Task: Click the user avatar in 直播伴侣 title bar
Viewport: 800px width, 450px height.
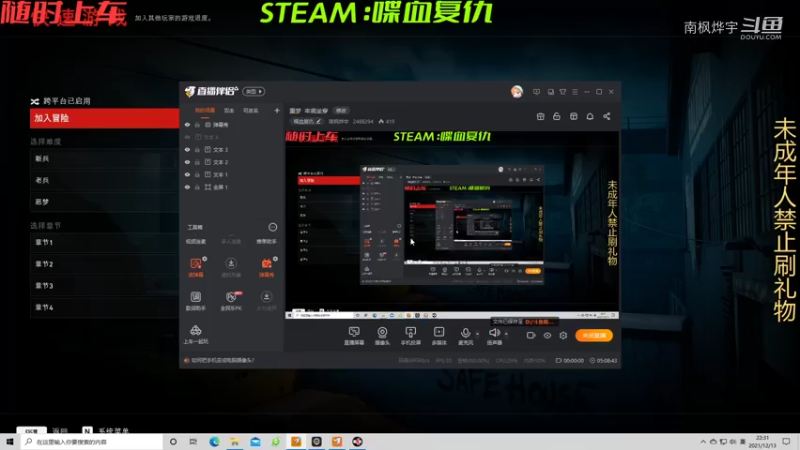Action: [x=517, y=92]
